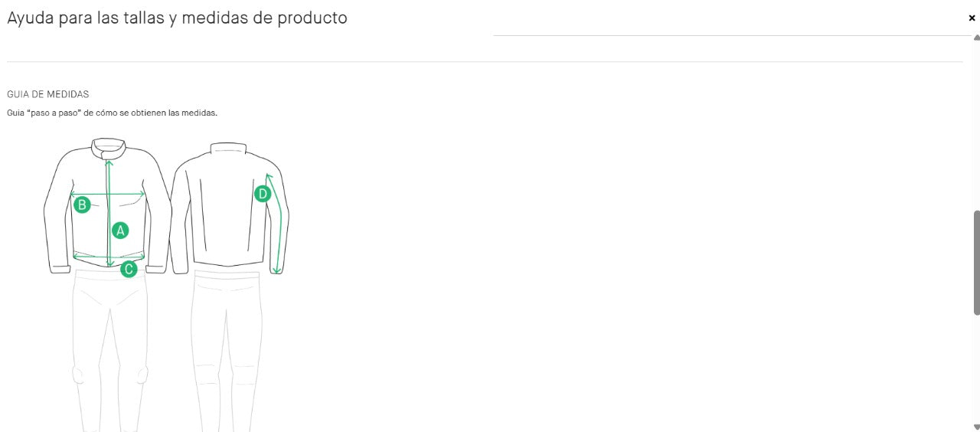Click the dialog title about tallas y medidas

[177, 18]
